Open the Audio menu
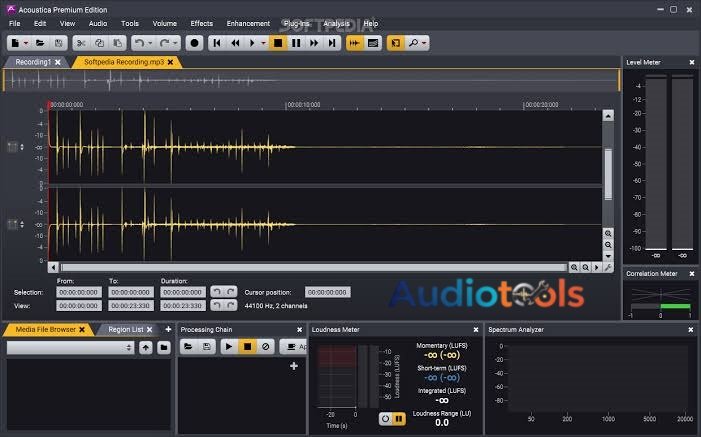This screenshot has width=701, height=437. click(x=97, y=23)
